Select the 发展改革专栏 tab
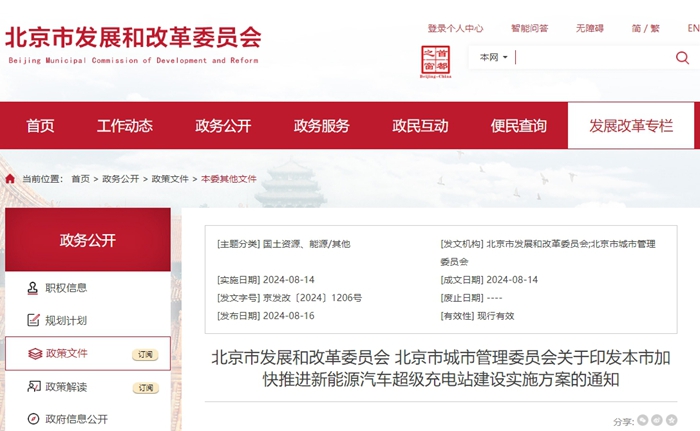 pyautogui.click(x=631, y=126)
